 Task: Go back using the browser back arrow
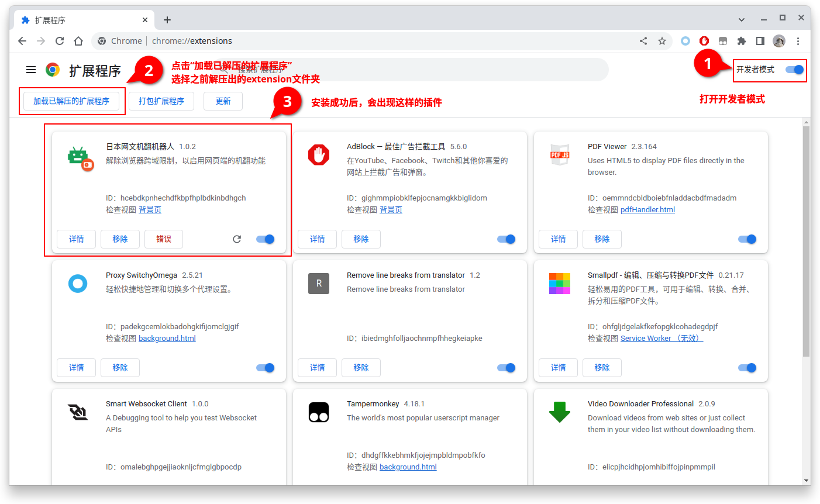[x=22, y=41]
